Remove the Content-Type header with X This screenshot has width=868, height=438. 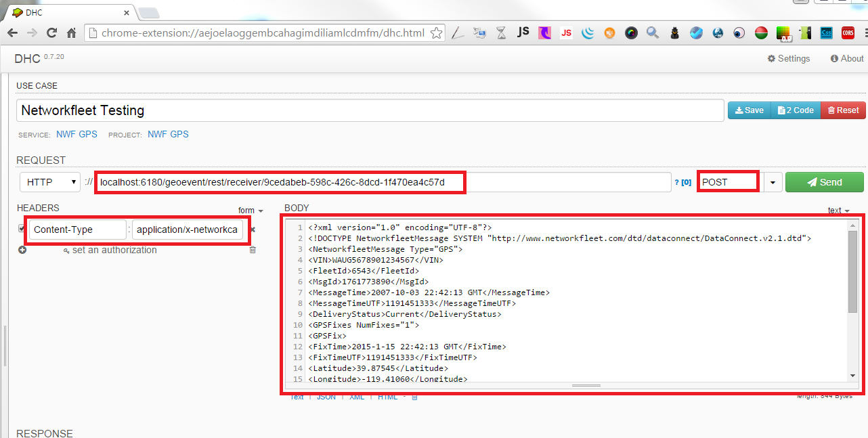click(x=253, y=229)
